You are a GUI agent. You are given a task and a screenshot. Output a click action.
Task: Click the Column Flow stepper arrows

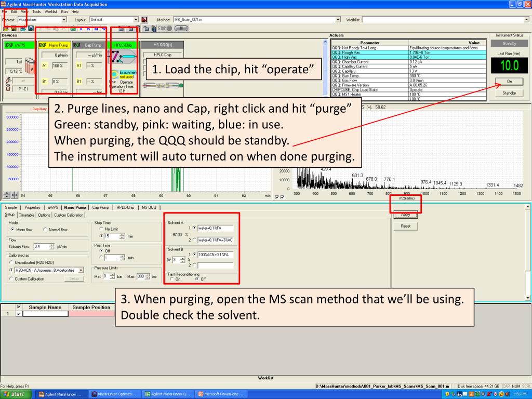[x=51, y=247]
